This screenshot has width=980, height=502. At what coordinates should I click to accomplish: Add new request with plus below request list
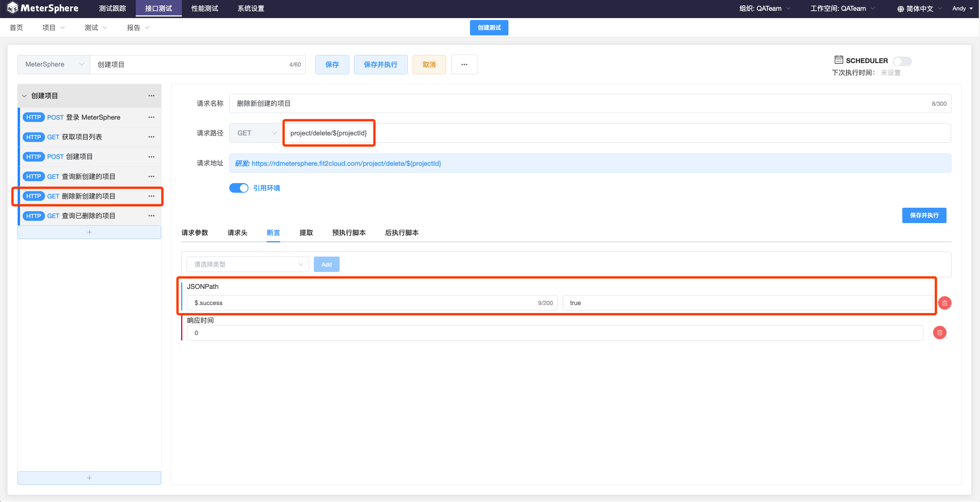point(89,232)
